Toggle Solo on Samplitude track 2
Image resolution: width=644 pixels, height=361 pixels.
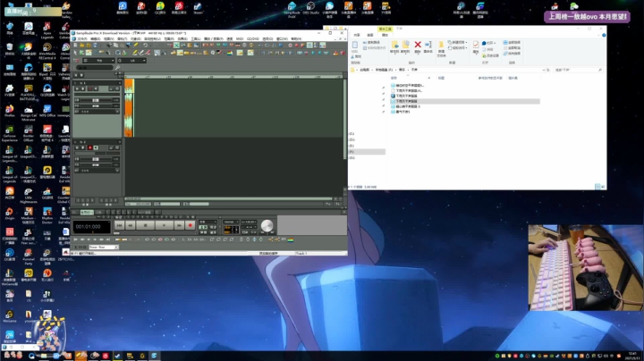[x=83, y=147]
